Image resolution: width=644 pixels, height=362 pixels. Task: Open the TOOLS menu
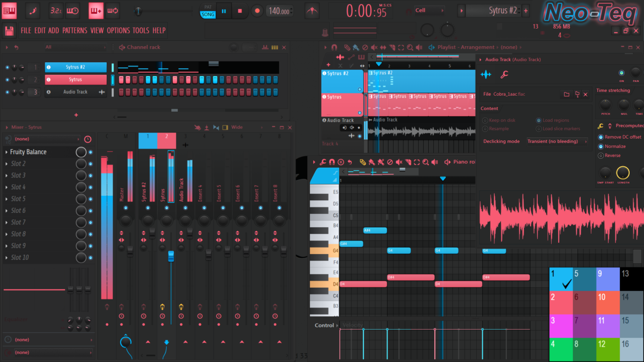[140, 31]
